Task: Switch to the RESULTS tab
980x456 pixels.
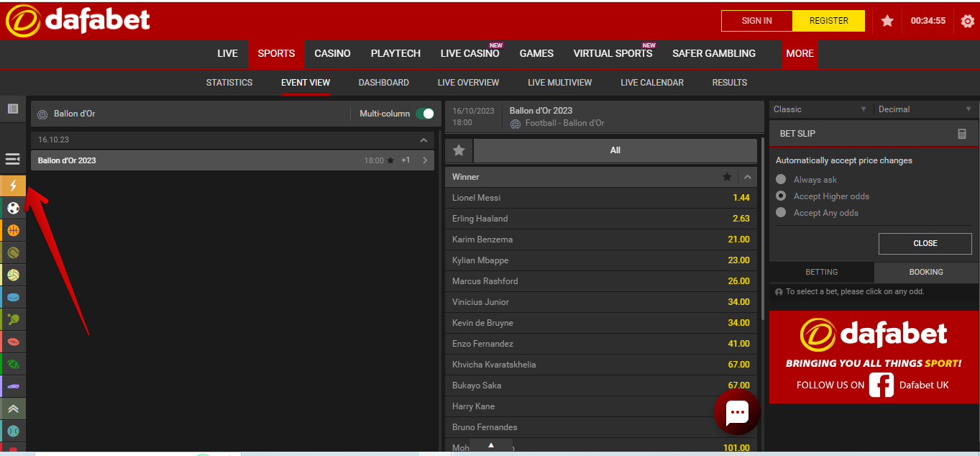Action: pos(730,83)
